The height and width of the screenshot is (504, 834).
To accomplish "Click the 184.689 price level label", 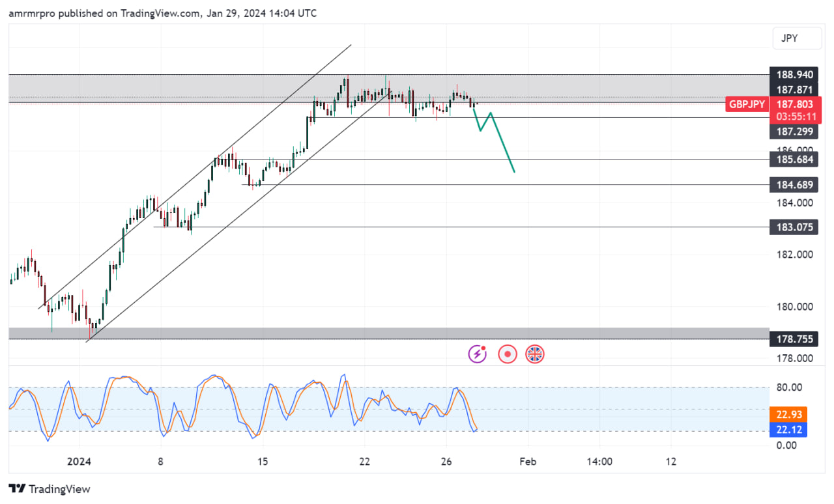I will 794,185.
